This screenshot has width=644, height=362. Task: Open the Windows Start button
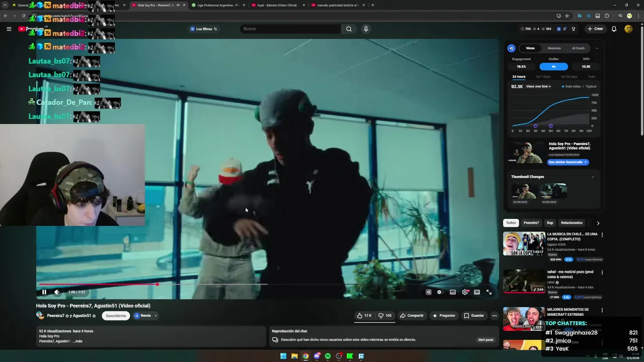coord(283,356)
